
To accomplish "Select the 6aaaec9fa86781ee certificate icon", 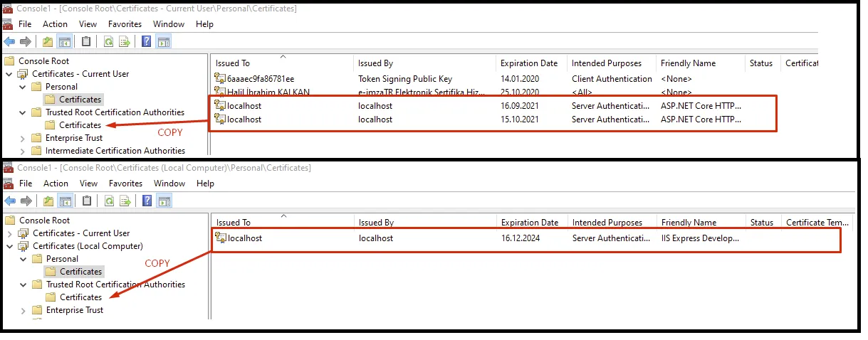I will [x=220, y=79].
